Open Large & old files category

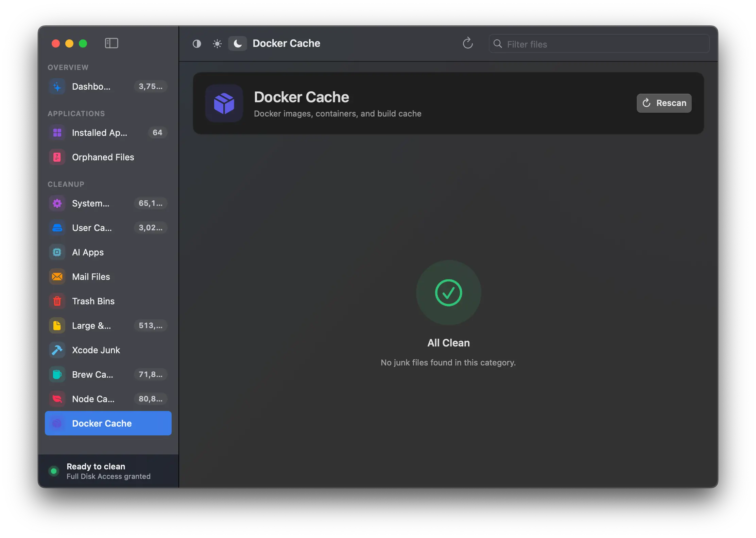coord(108,325)
